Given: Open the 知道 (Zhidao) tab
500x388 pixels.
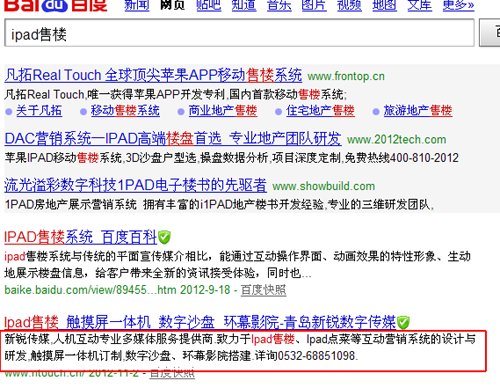Looking at the screenshot, I should click(244, 5).
